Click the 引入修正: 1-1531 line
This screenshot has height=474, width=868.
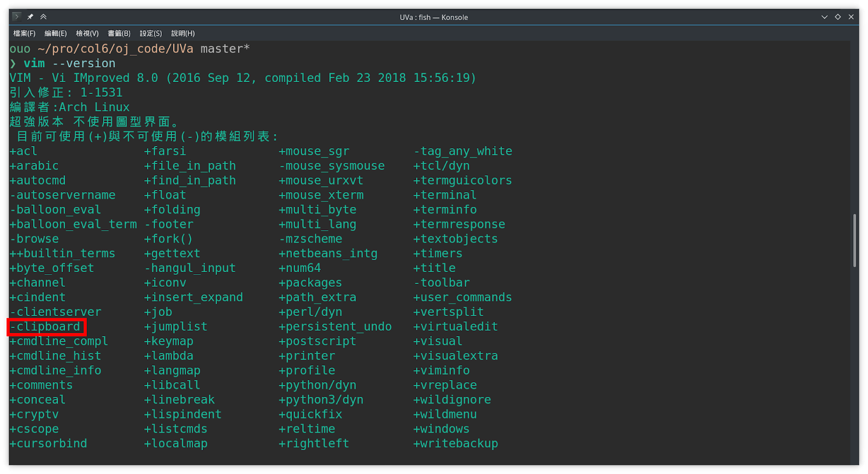(x=66, y=93)
